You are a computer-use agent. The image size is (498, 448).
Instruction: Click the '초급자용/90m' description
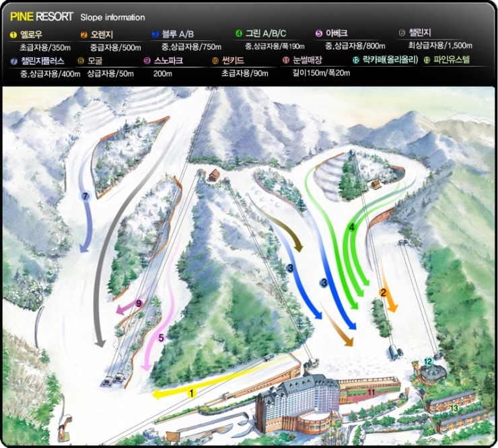tap(244, 73)
